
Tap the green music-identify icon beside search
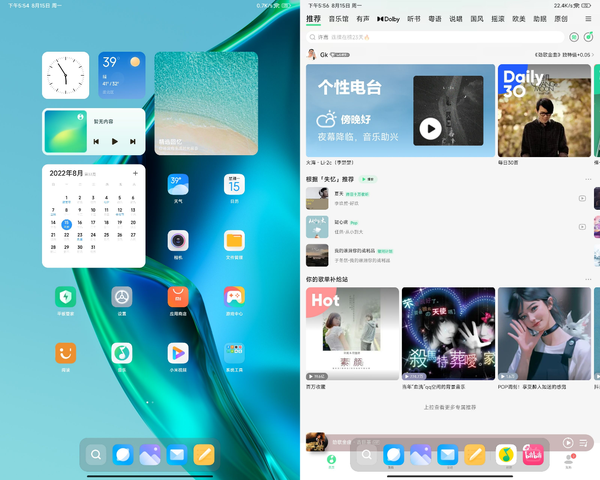[588, 37]
